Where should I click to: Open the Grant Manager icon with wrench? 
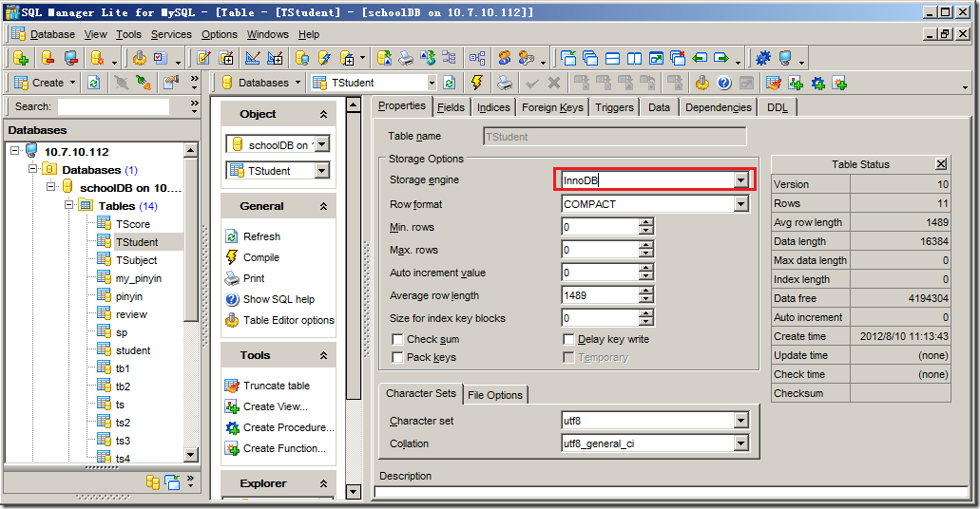tap(527, 58)
